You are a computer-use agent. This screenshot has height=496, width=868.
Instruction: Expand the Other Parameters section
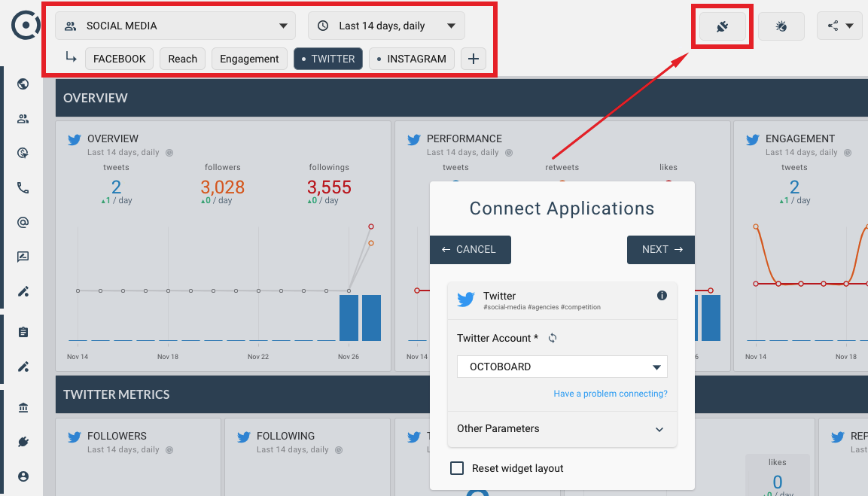tap(562, 429)
